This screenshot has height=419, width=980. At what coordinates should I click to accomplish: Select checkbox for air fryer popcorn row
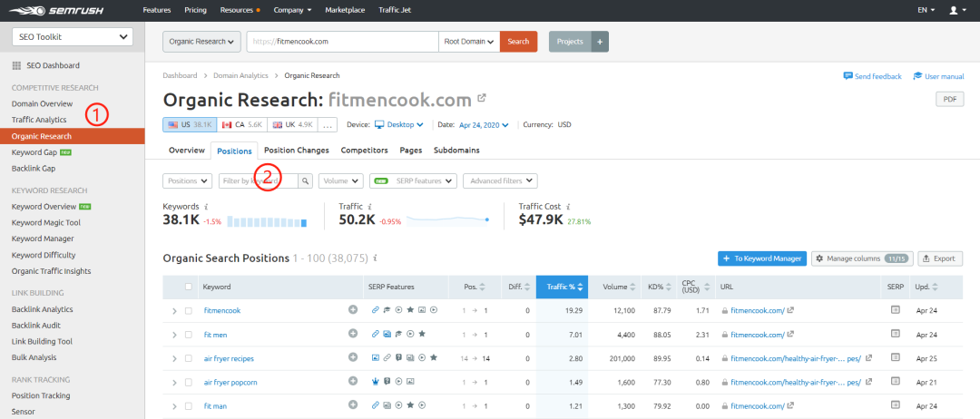pyautogui.click(x=189, y=382)
